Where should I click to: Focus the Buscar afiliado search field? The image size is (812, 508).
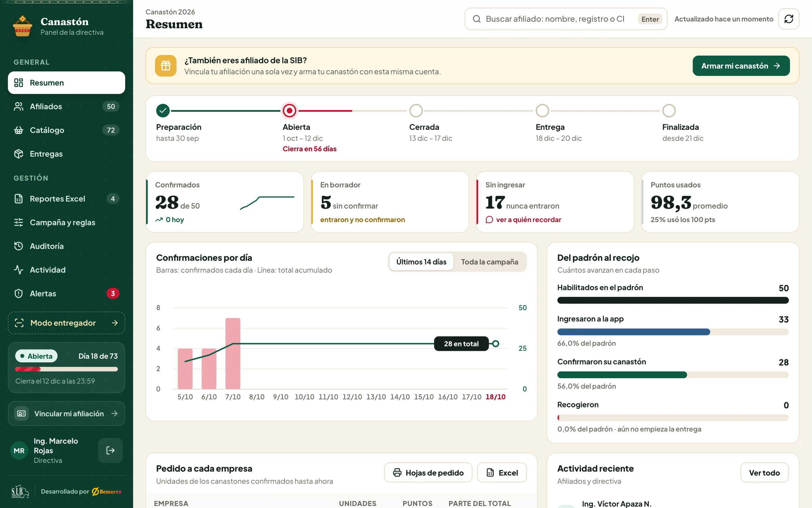click(x=566, y=19)
